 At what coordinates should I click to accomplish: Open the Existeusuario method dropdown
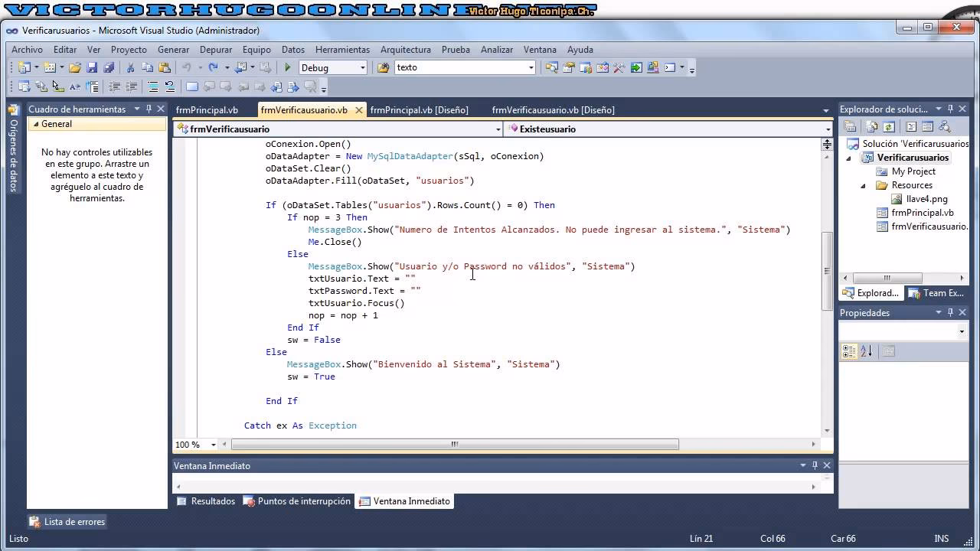point(828,129)
